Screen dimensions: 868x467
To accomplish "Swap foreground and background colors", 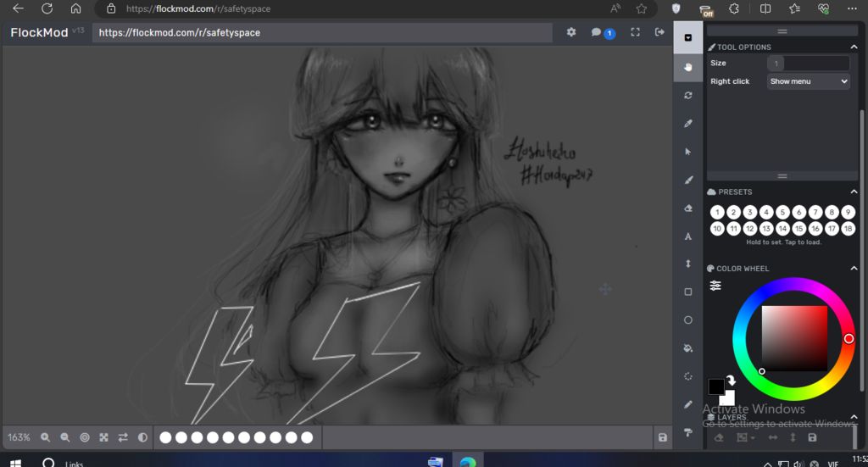I will (731, 381).
